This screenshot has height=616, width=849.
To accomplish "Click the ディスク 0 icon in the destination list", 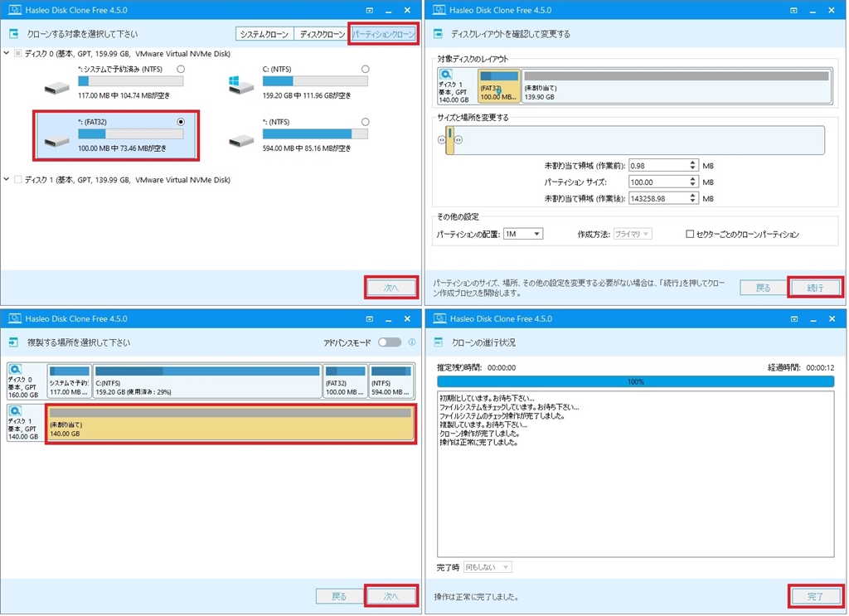I will point(15,370).
